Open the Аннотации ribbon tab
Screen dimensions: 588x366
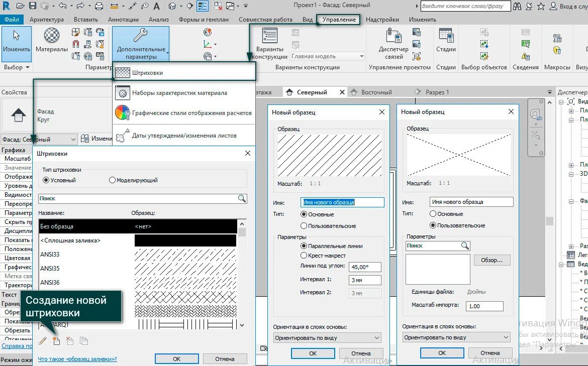[x=123, y=20]
